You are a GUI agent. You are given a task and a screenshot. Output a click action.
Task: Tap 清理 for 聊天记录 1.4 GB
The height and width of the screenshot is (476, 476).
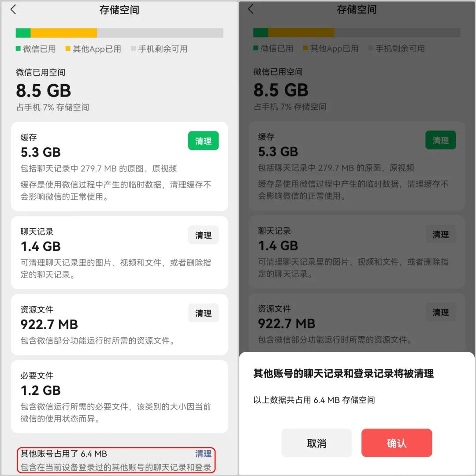pyautogui.click(x=203, y=234)
